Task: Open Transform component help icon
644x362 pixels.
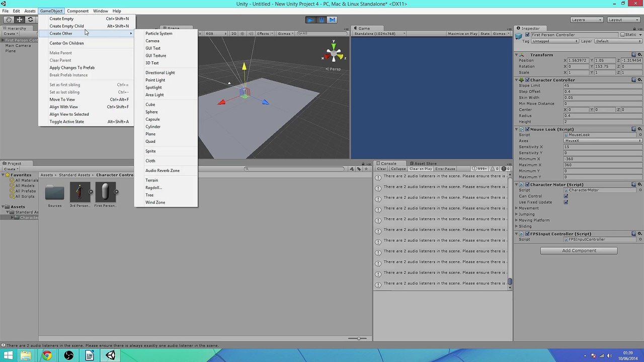Action: point(634,55)
